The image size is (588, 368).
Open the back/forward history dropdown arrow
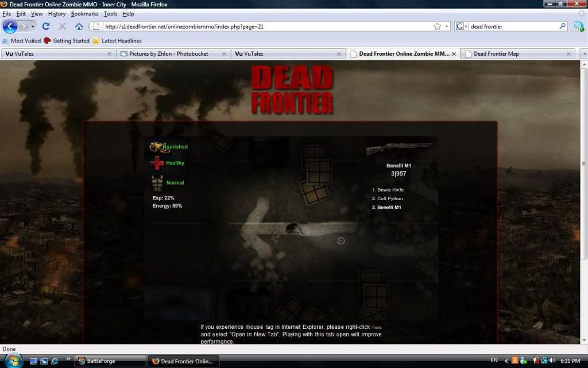point(33,26)
